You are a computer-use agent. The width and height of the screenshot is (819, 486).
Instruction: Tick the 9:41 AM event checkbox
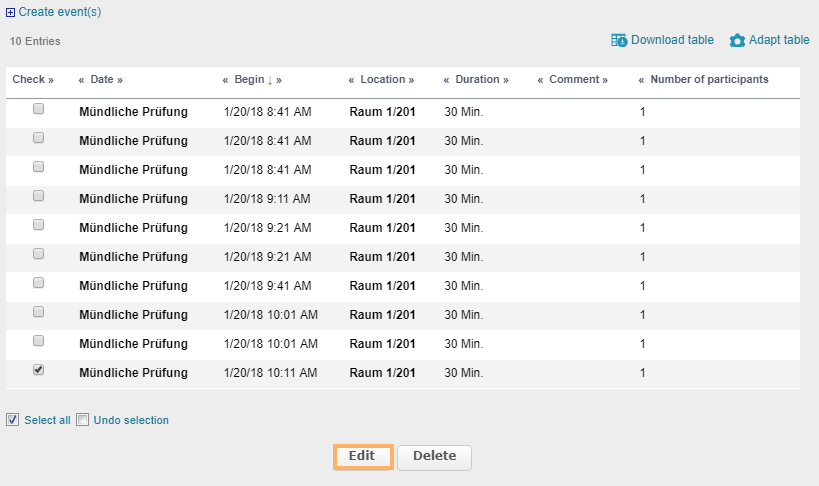[39, 283]
